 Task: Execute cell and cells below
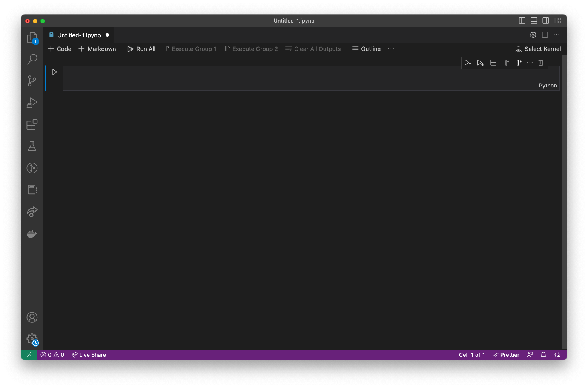click(480, 63)
